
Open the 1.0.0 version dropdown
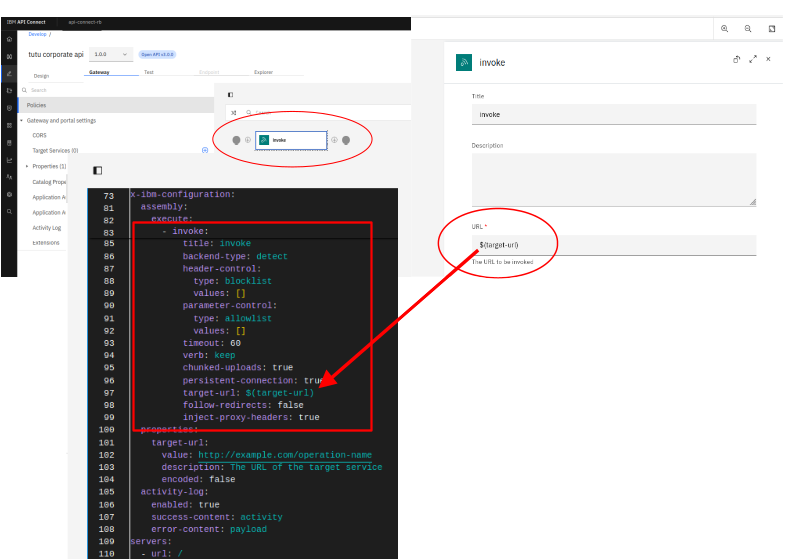pyautogui.click(x=110, y=54)
